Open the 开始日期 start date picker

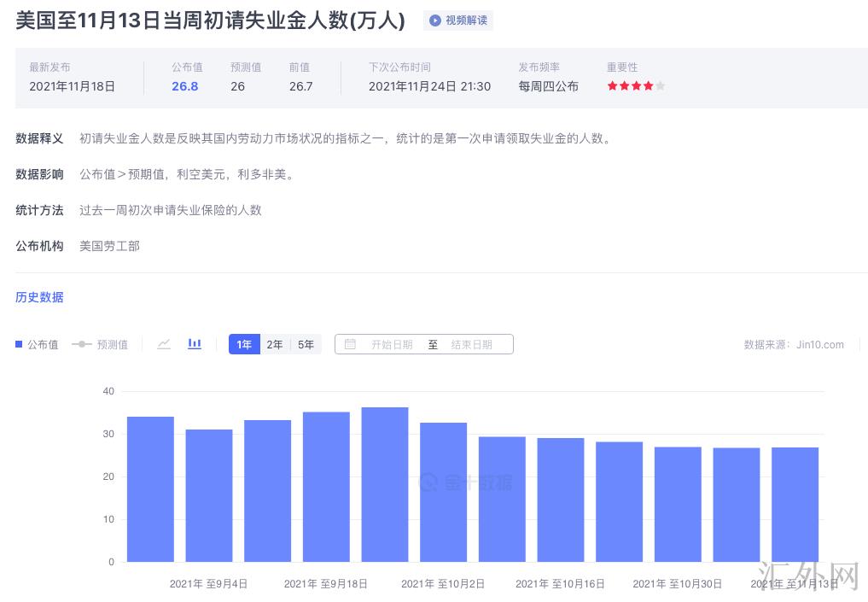(x=392, y=345)
